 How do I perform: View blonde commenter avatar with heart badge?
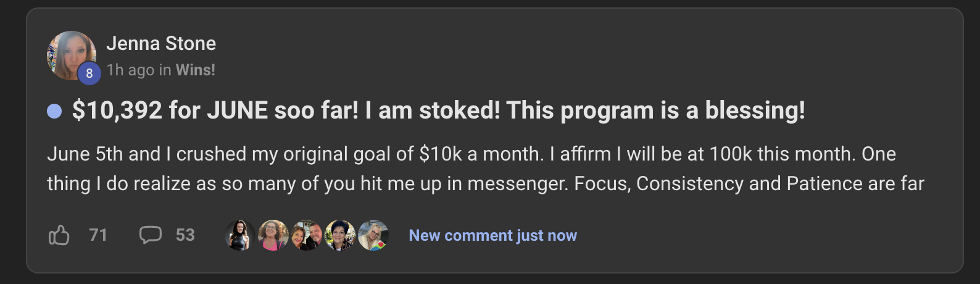(x=373, y=235)
